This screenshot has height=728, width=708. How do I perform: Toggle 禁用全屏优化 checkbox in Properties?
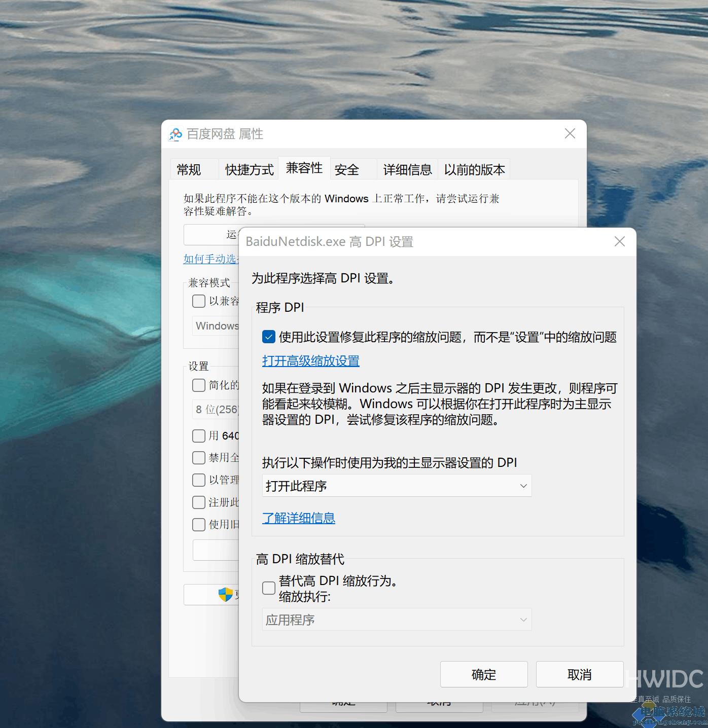tap(199, 458)
